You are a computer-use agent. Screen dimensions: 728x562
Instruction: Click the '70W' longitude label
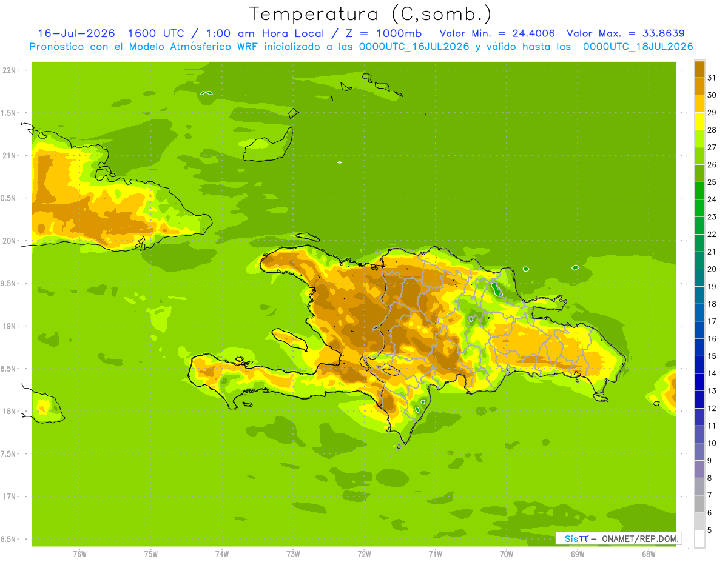[x=507, y=554]
